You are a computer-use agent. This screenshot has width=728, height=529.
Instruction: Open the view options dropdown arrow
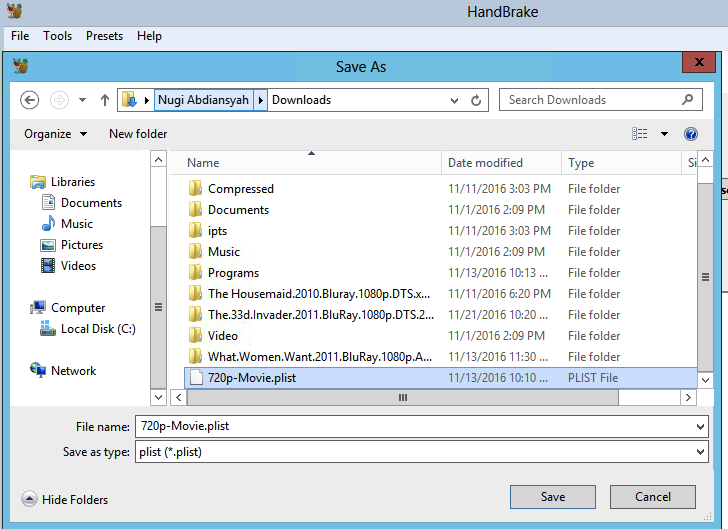[664, 134]
